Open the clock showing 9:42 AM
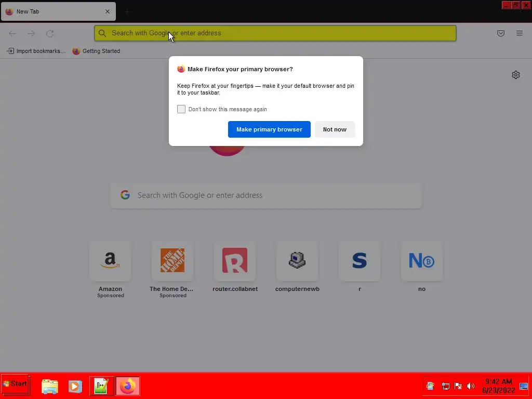532x399 pixels. pyautogui.click(x=498, y=386)
